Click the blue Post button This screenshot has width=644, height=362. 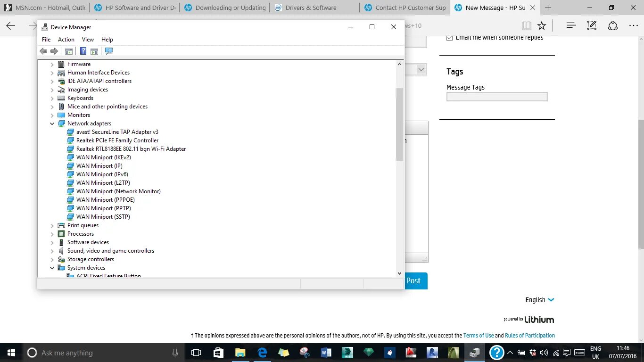(416, 280)
